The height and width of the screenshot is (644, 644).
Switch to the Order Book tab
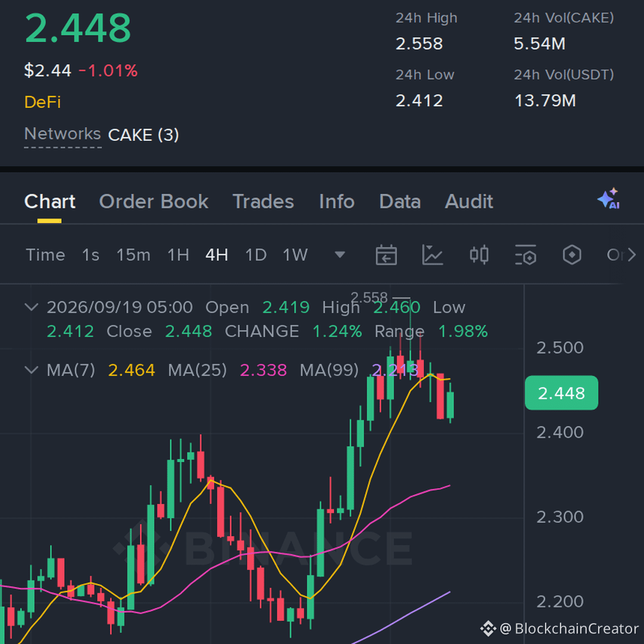[154, 202]
